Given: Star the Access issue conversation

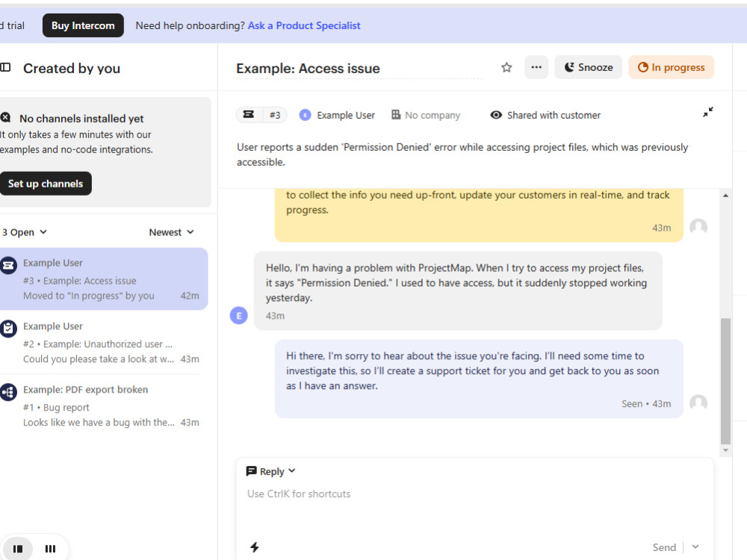Looking at the screenshot, I should 506,68.
